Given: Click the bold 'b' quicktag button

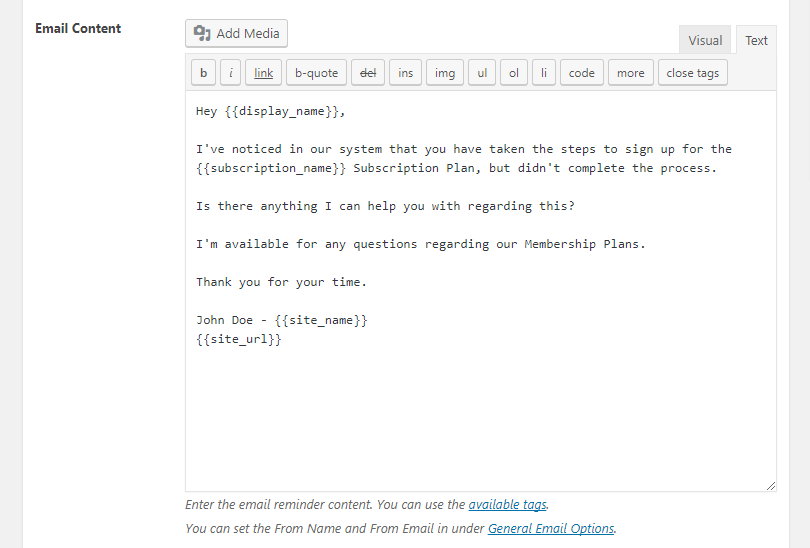Looking at the screenshot, I should (x=203, y=73).
